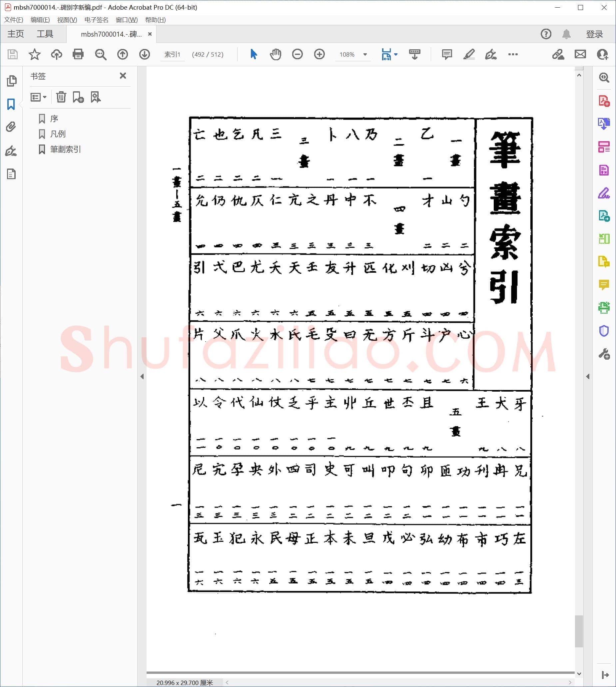
Task: Open the page thumbnails panel icon
Action: pyautogui.click(x=11, y=81)
